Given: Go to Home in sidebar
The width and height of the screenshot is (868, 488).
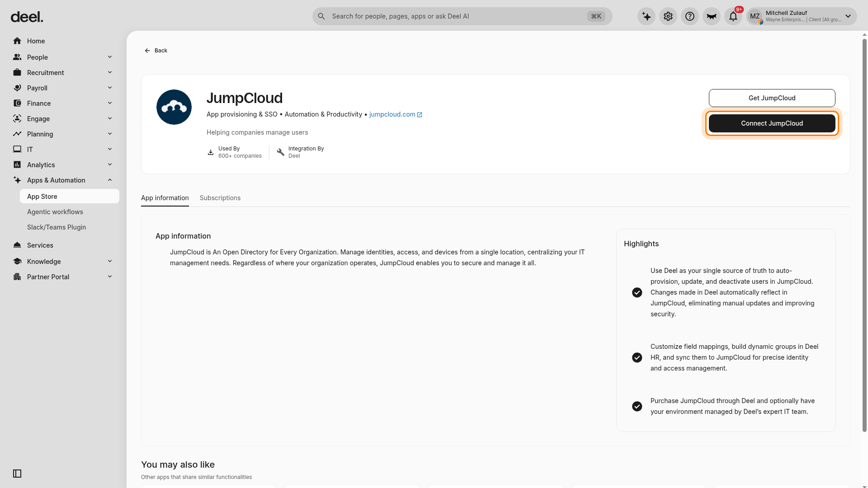Looking at the screenshot, I should click(x=63, y=41).
